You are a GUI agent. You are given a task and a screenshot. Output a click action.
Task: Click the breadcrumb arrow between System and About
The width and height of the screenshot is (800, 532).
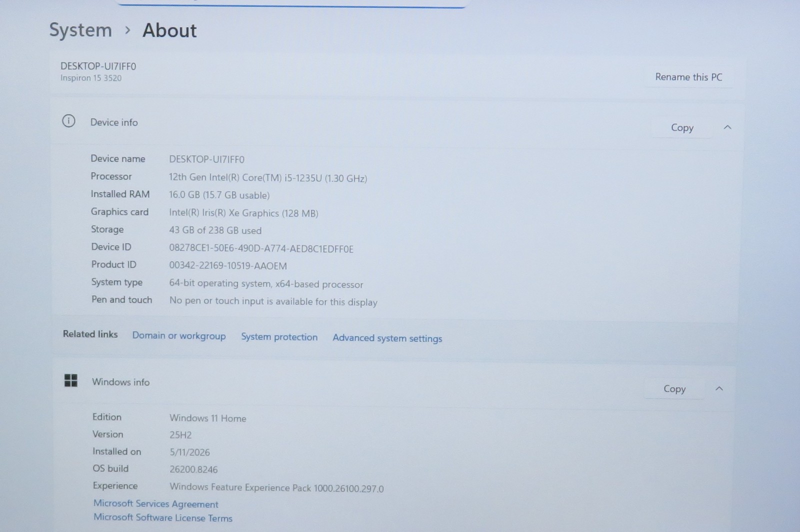tap(127, 30)
